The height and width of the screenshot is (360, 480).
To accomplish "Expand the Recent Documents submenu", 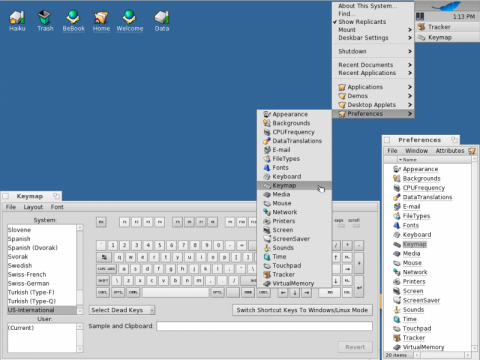I will click(x=373, y=65).
